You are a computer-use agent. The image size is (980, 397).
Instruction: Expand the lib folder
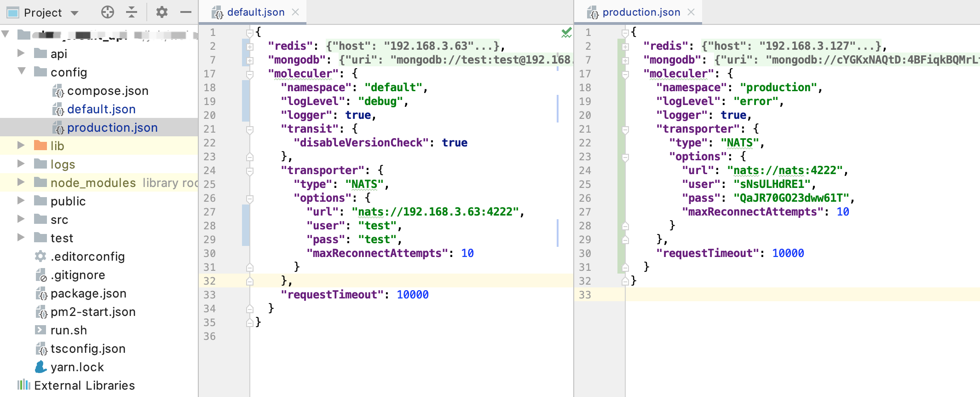pos(20,146)
